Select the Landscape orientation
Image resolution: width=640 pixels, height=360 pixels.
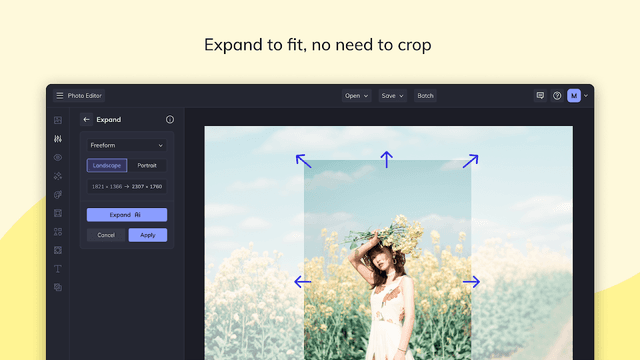coord(107,165)
